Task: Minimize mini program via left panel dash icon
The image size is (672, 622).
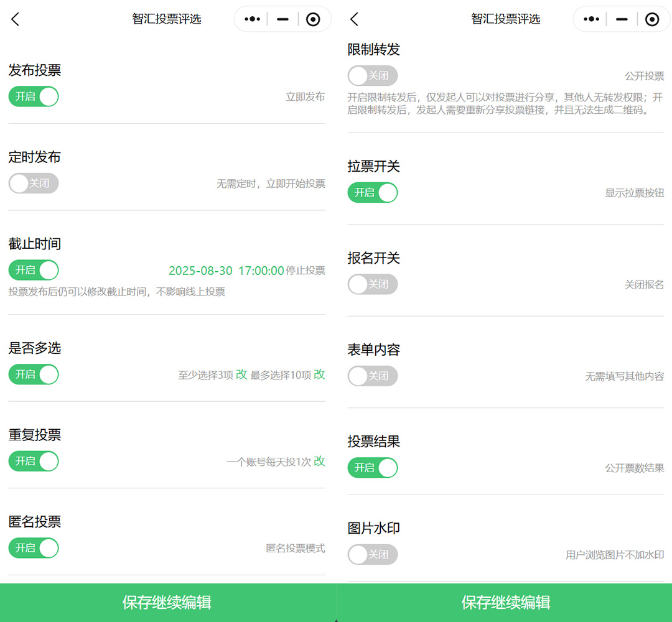Action: point(282,19)
